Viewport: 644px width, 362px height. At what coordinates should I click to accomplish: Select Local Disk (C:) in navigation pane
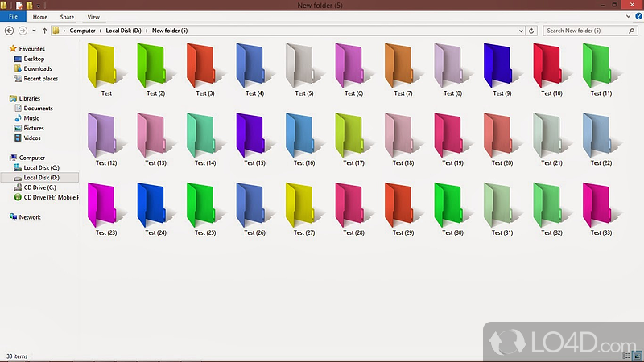point(41,167)
